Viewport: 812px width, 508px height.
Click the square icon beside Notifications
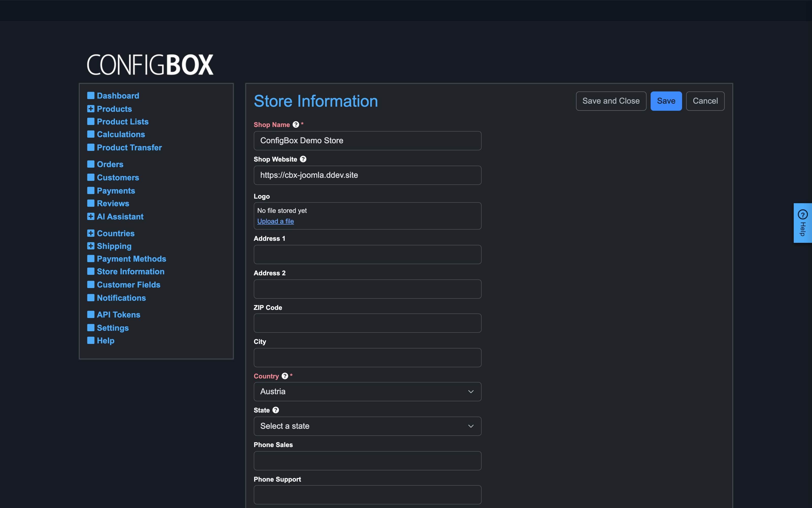pos(91,298)
